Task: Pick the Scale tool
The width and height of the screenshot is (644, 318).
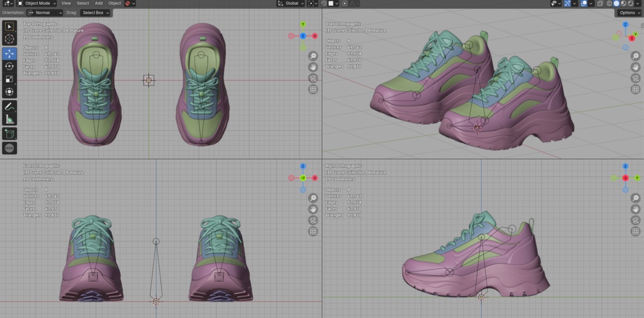Action: [9, 79]
